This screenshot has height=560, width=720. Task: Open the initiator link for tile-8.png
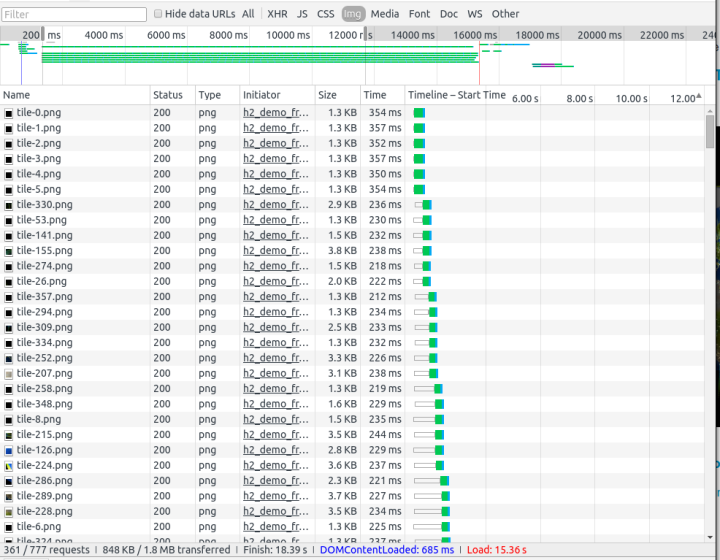coord(276,419)
